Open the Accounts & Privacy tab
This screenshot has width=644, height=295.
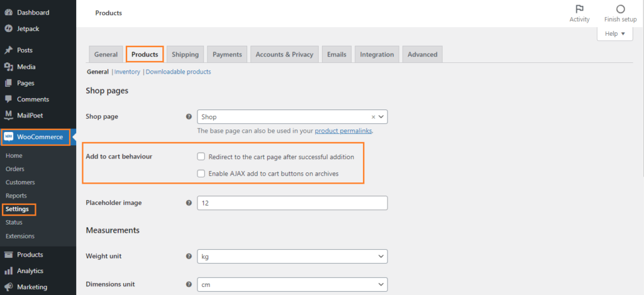[284, 54]
